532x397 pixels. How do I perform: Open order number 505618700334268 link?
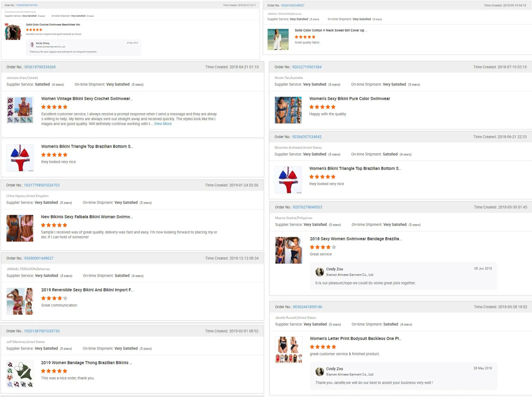(40, 67)
